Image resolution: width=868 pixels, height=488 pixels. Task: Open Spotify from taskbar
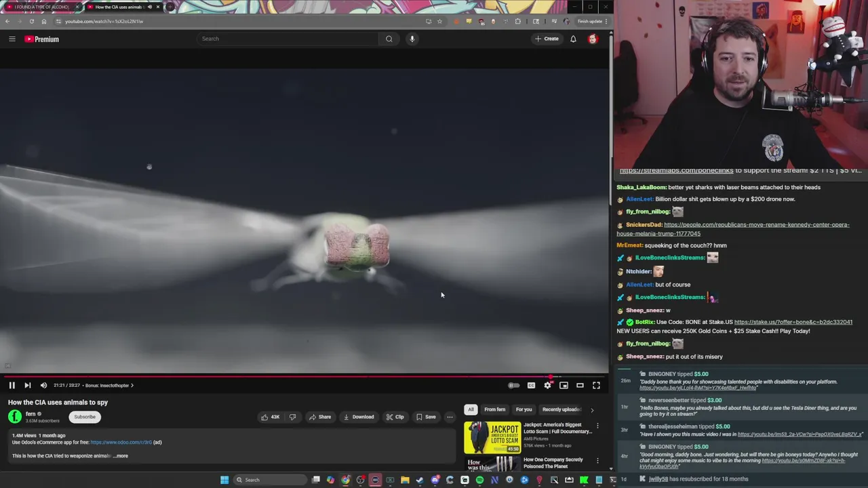pos(479,480)
